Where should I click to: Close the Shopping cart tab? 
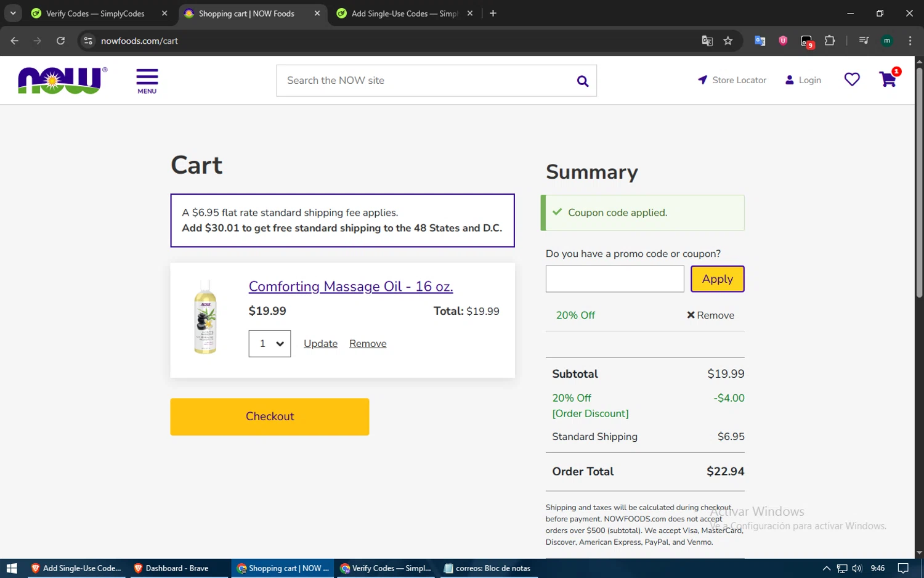pyautogui.click(x=317, y=14)
